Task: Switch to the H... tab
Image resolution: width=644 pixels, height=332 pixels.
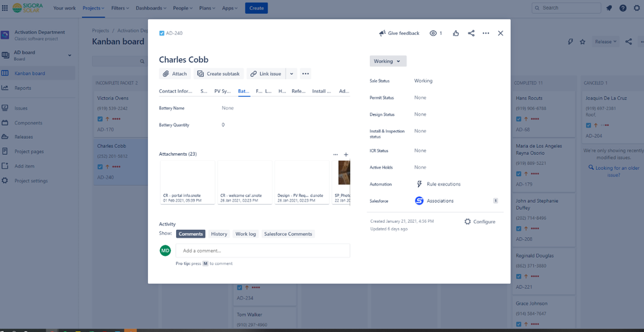Action: coord(282,91)
